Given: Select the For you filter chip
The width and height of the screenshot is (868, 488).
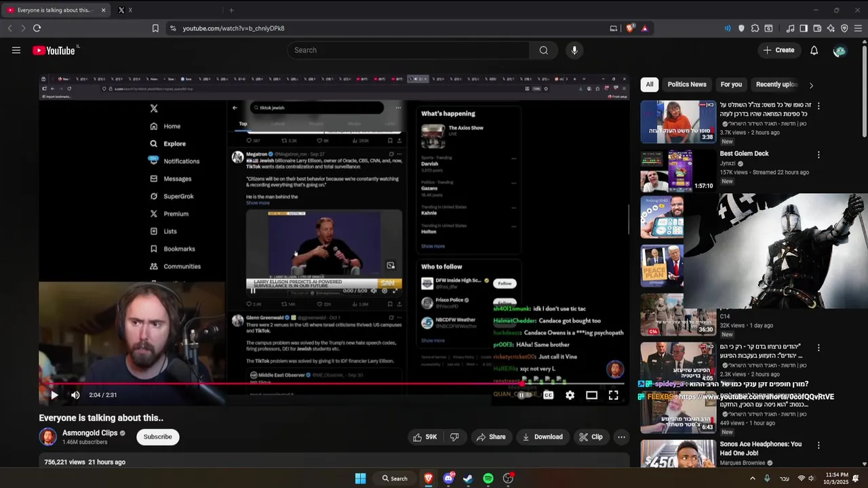Looking at the screenshot, I should 731,84.
